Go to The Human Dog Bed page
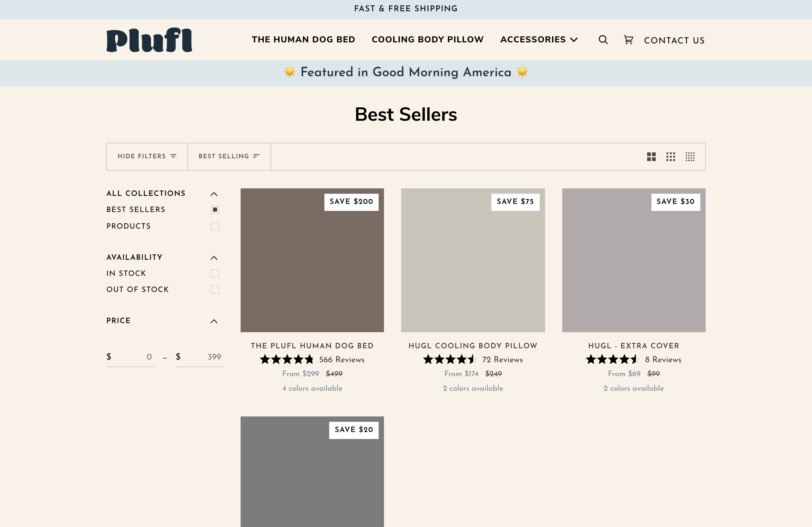The image size is (812, 527). point(303,39)
